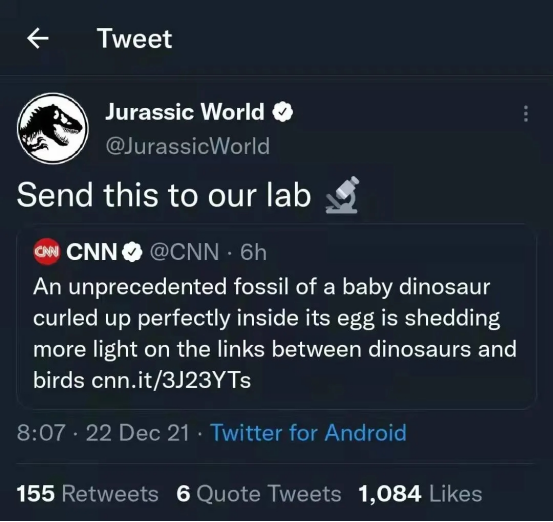
Task: Click the CNN verified checkmark badge
Action: pos(132,252)
